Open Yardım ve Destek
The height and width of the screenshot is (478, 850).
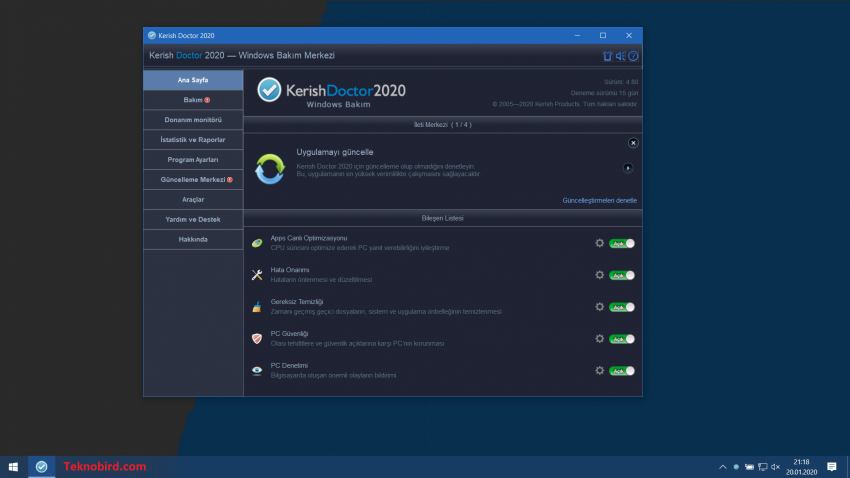[x=193, y=219]
